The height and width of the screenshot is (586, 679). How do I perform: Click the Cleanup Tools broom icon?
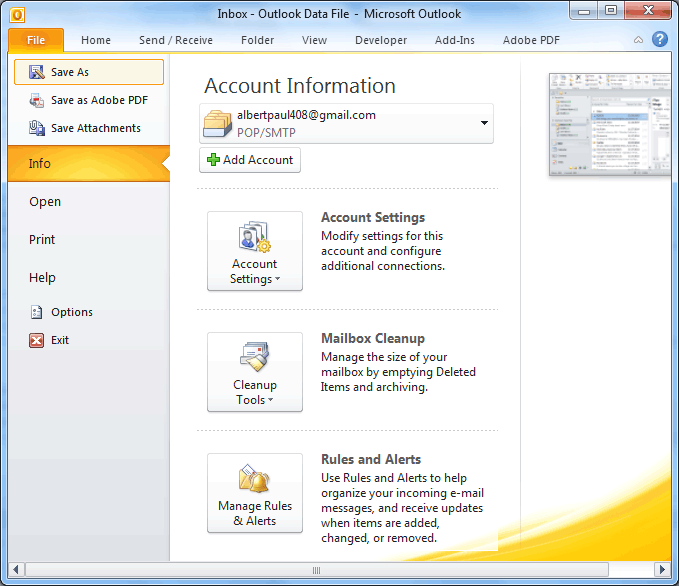coord(255,357)
